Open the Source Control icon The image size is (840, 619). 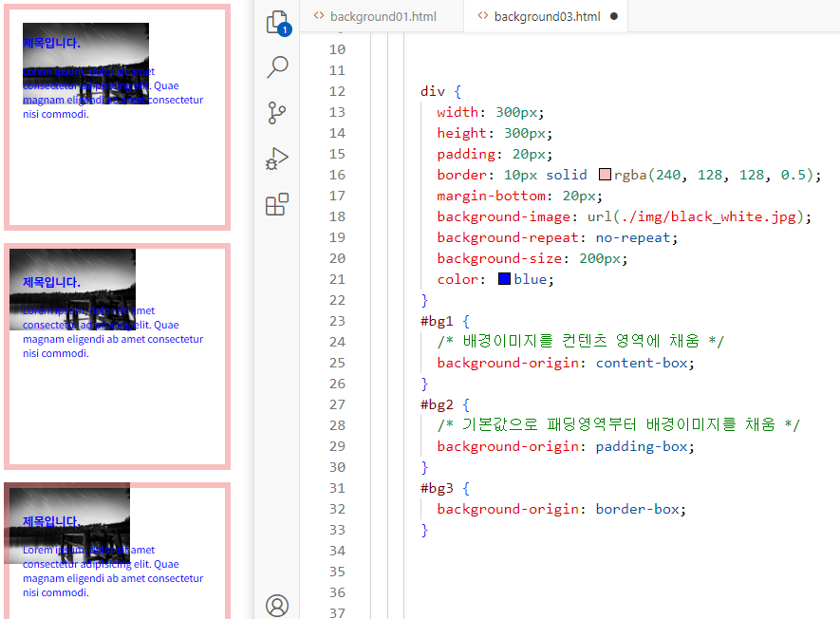tap(277, 113)
